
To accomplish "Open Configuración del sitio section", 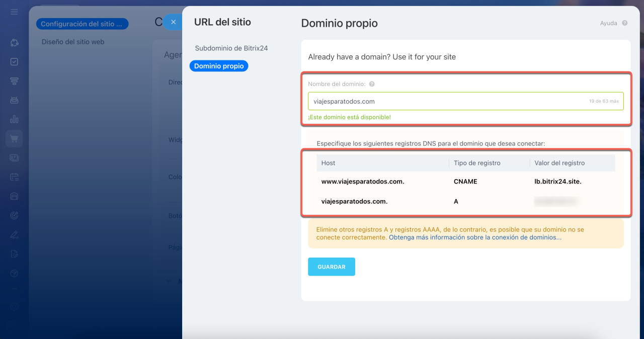I will click(82, 24).
